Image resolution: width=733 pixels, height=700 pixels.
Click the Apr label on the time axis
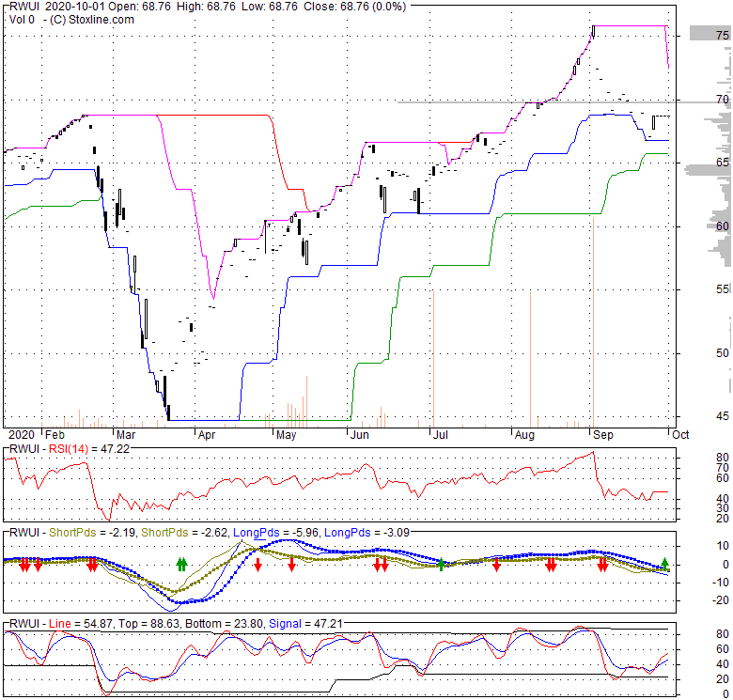(206, 435)
